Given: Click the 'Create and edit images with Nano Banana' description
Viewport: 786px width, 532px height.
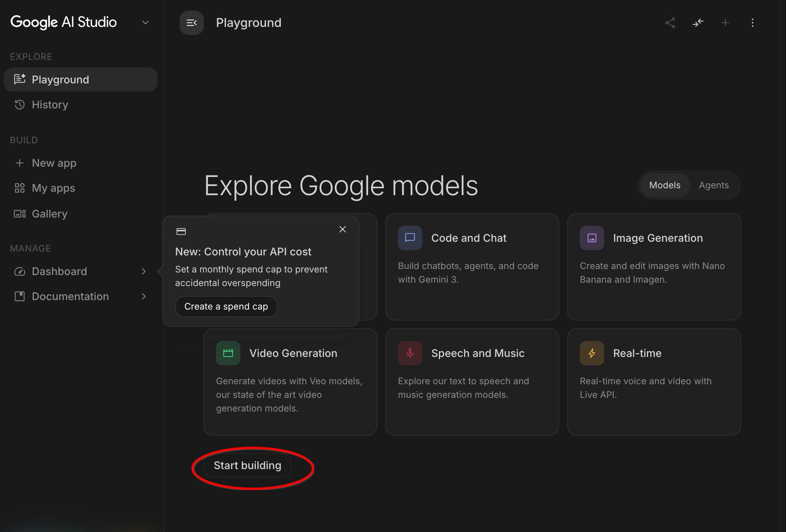Looking at the screenshot, I should point(652,273).
